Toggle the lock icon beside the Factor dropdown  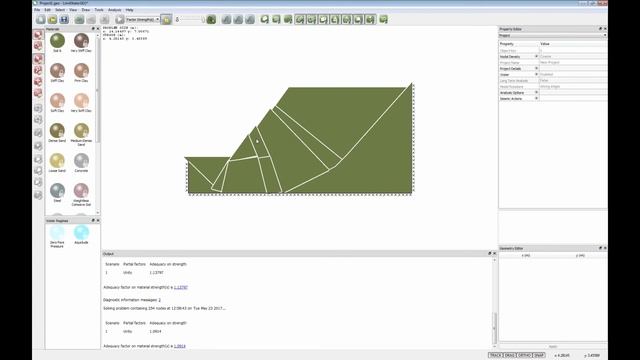(166, 19)
